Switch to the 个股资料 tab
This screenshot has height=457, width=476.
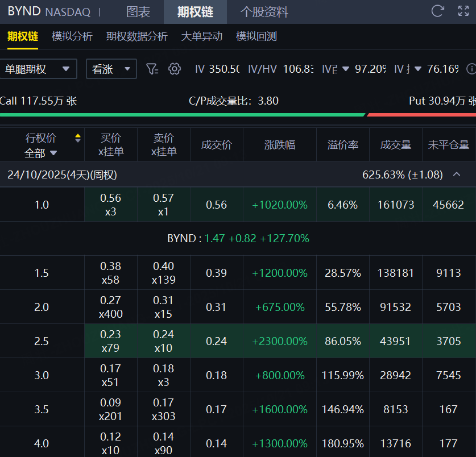(x=264, y=11)
